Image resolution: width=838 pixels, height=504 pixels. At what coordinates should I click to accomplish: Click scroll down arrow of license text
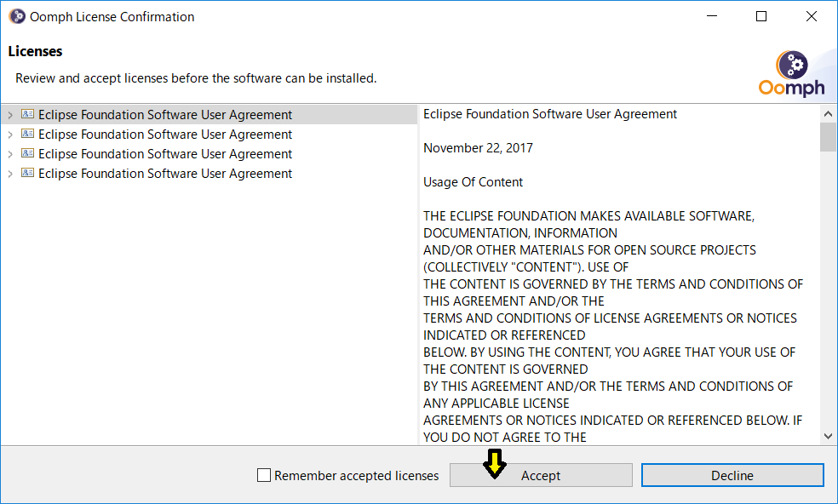click(828, 436)
